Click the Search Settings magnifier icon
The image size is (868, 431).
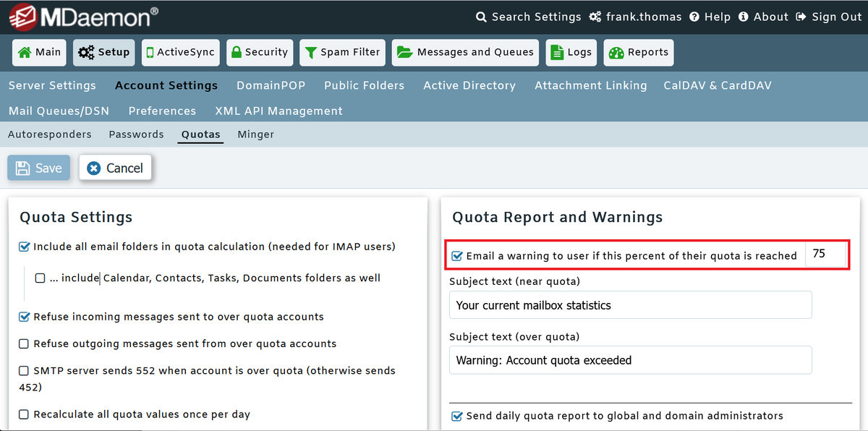(x=482, y=17)
